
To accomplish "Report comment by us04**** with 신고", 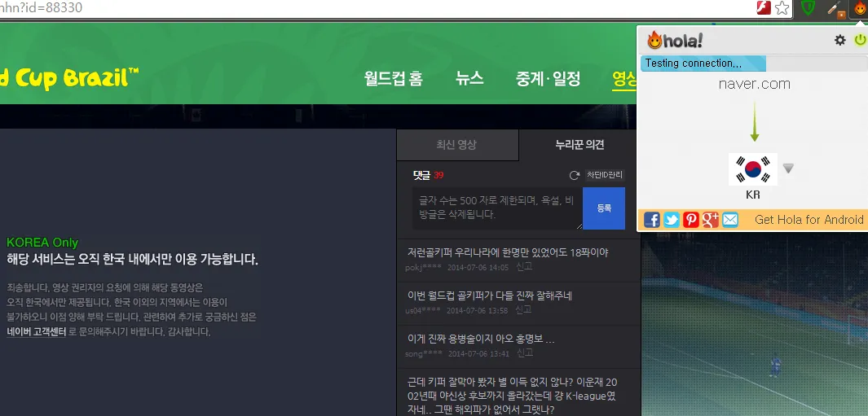I will [523, 310].
